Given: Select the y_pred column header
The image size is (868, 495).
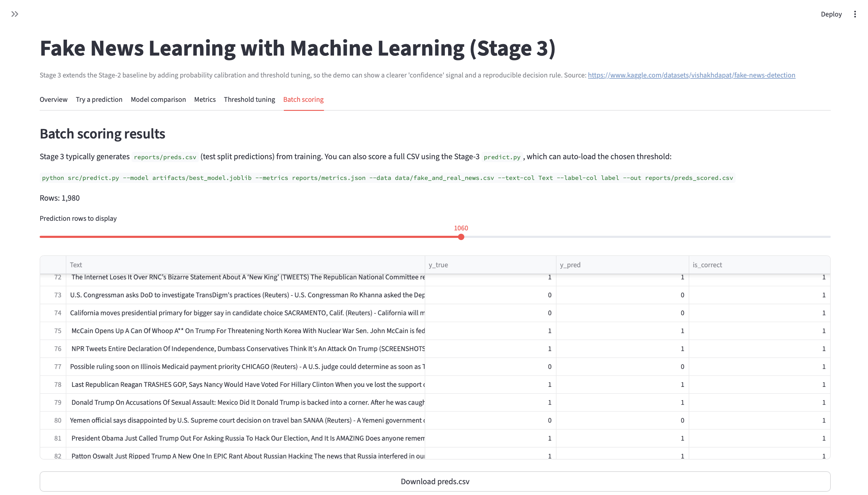Looking at the screenshot, I should 569,265.
